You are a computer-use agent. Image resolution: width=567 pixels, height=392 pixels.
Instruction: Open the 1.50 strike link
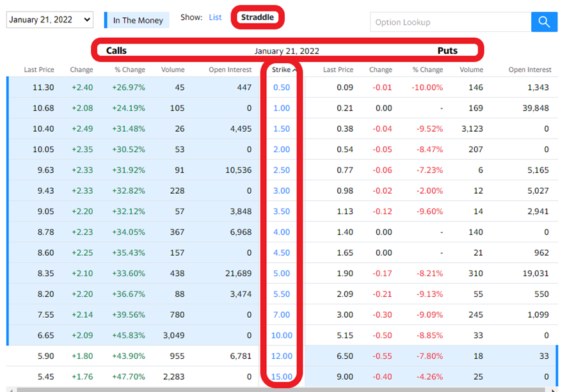coord(282,129)
